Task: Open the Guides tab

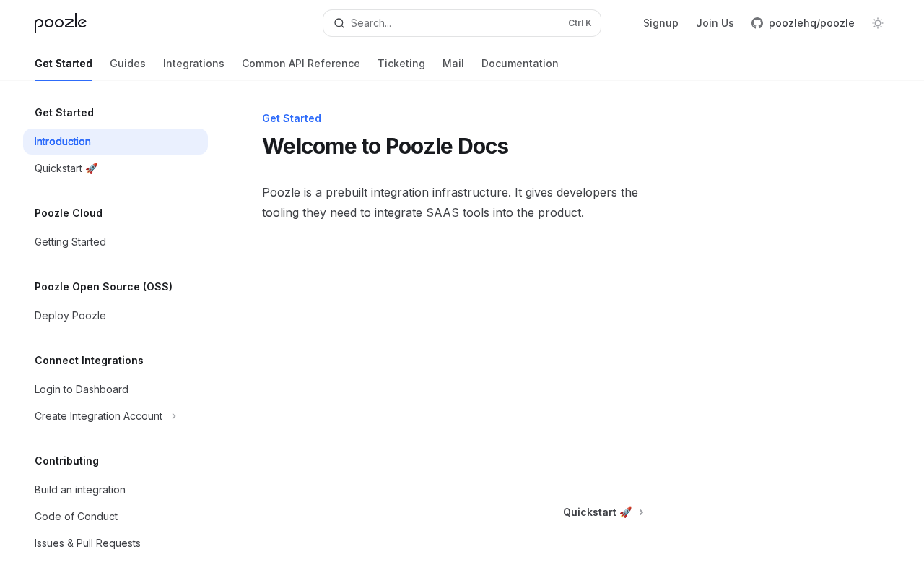Action: point(128,64)
